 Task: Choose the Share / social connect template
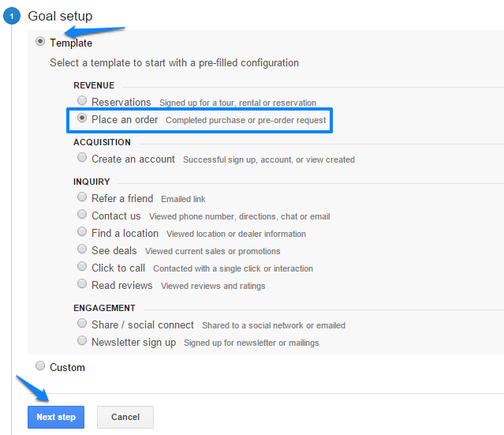point(82,324)
